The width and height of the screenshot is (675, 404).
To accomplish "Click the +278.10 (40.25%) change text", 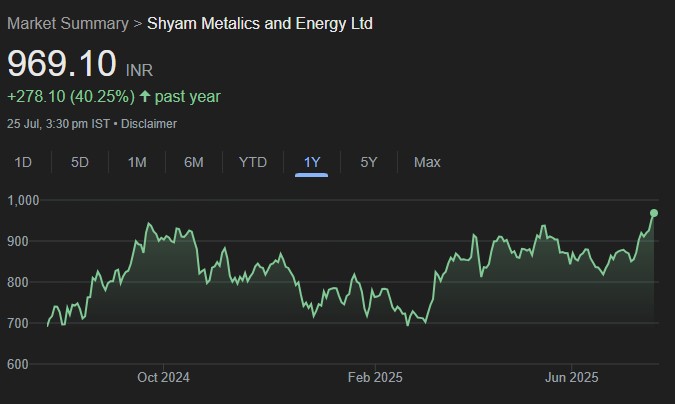I will tap(70, 97).
